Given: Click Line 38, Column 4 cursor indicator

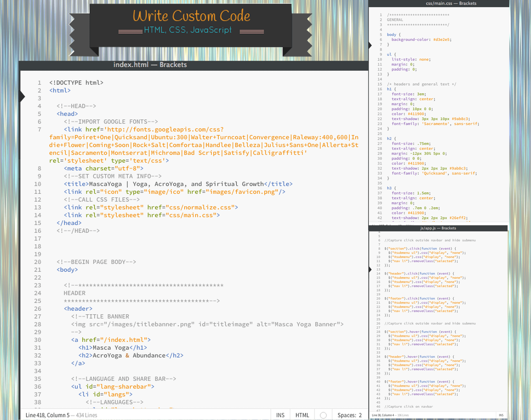Looking at the screenshot, I should 383,415.
